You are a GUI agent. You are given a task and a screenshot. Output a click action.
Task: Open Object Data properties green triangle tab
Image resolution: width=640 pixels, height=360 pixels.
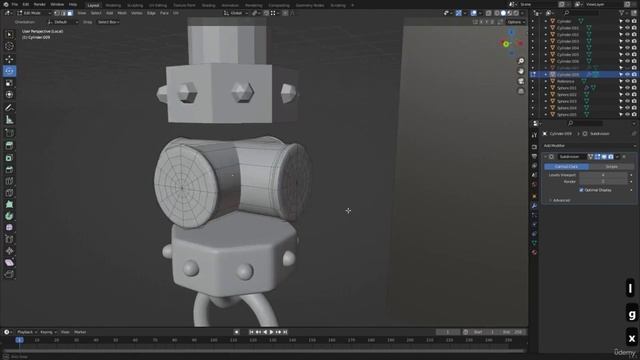(534, 243)
